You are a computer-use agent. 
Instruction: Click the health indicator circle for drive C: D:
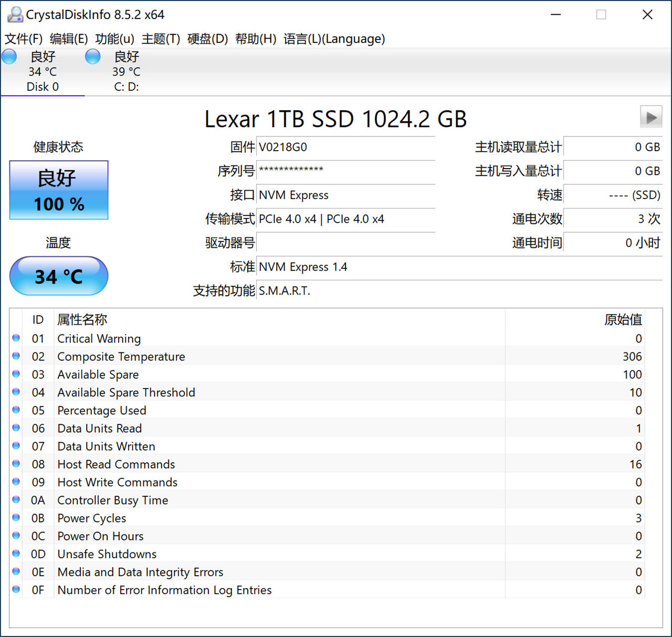92,56
